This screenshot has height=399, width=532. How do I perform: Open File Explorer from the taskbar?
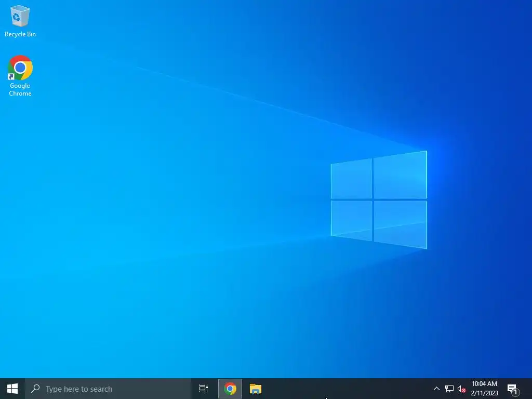coord(256,389)
